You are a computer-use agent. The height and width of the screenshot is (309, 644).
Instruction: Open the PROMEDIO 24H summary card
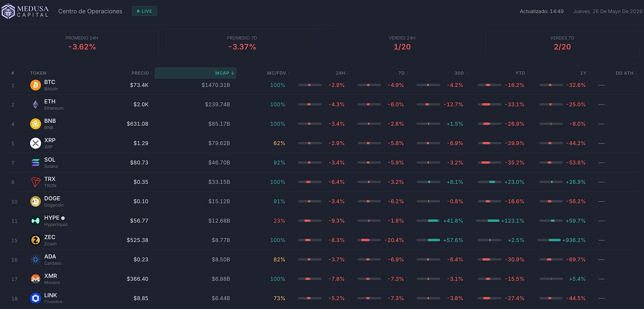[82, 43]
